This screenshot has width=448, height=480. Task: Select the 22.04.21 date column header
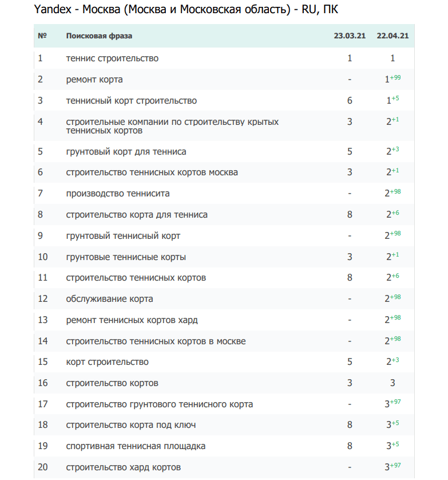[393, 36]
